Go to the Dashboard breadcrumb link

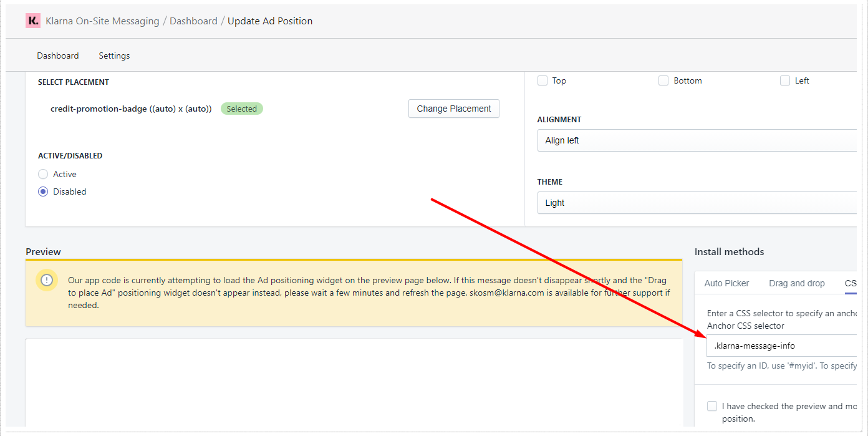193,21
